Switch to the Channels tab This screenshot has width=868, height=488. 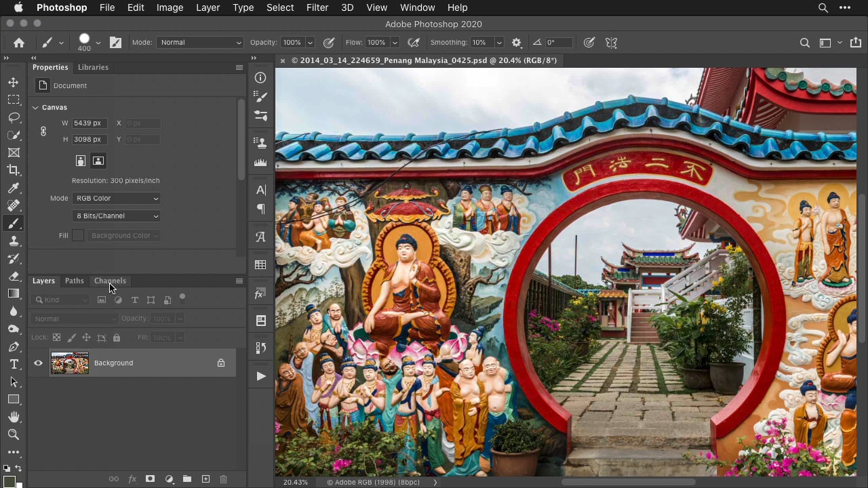(110, 281)
